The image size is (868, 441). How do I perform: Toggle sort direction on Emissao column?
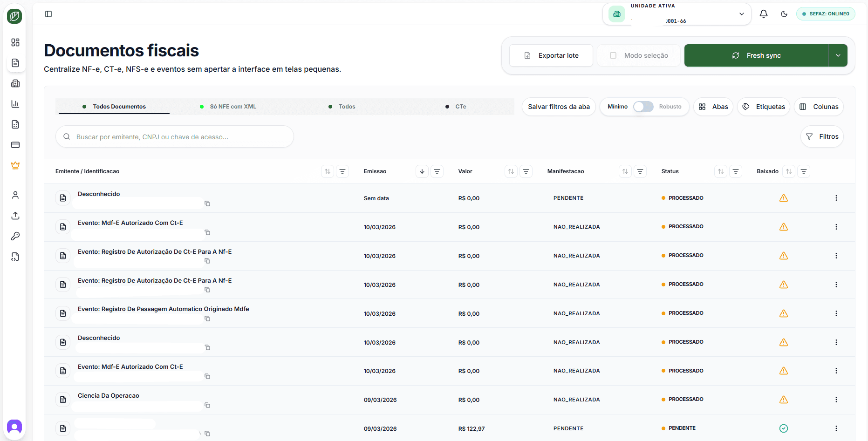pyautogui.click(x=422, y=171)
